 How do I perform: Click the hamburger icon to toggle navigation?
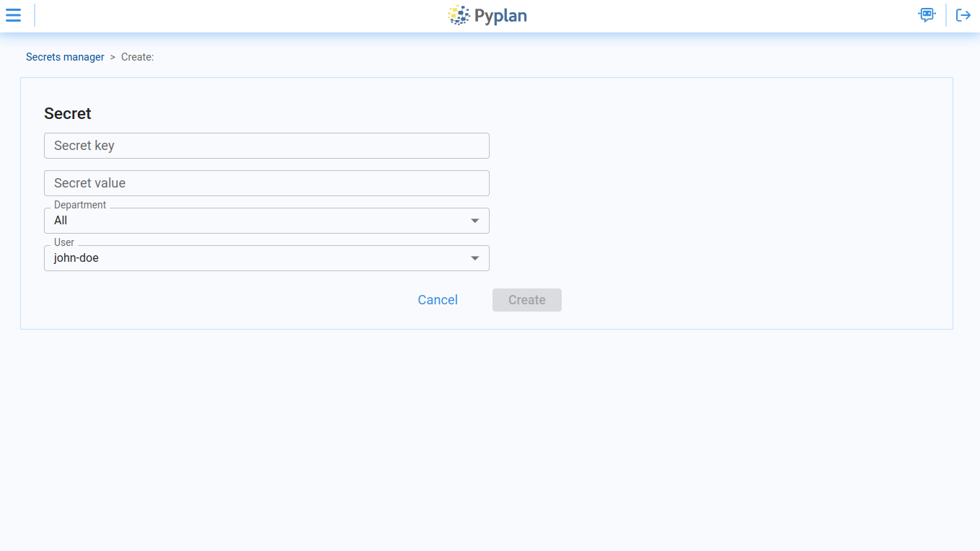(13, 14)
